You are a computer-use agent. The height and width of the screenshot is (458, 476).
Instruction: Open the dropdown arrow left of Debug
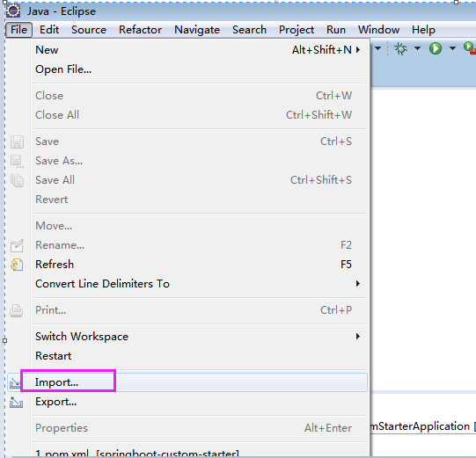pyautogui.click(x=378, y=48)
